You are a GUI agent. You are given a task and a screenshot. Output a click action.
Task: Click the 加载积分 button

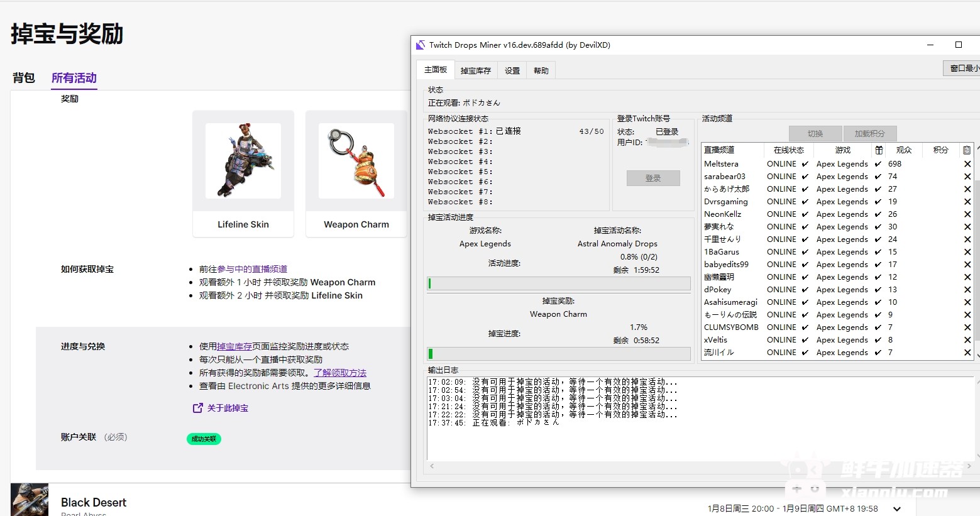pos(869,134)
